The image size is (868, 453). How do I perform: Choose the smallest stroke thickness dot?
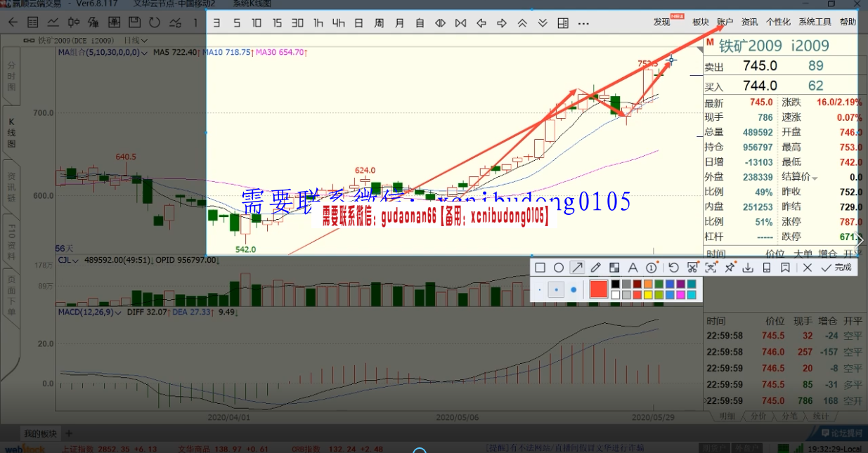point(540,289)
